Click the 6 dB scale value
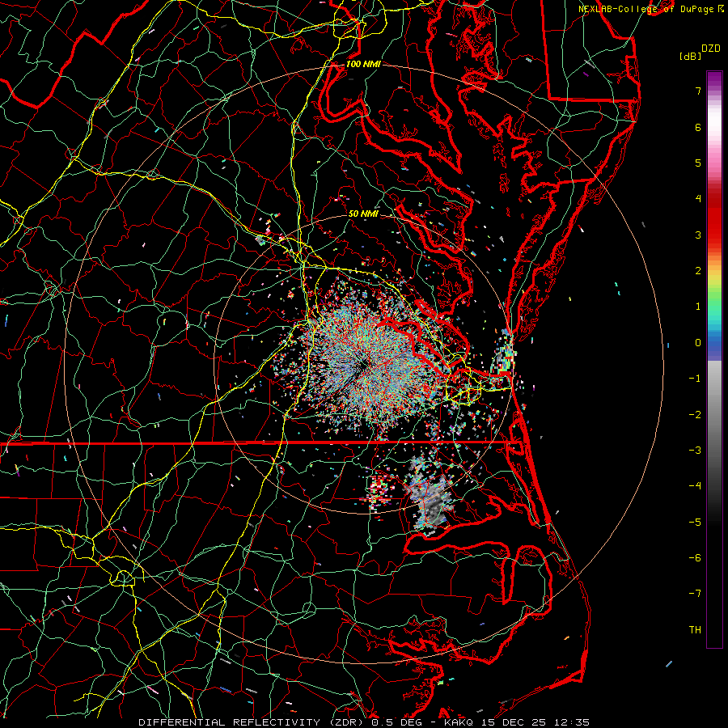The image size is (728, 728). [698, 127]
